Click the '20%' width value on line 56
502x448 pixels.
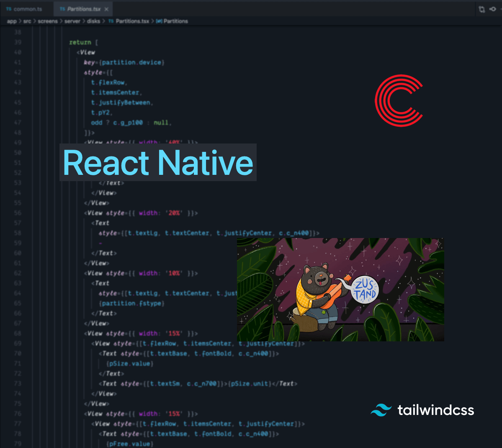pyautogui.click(x=174, y=213)
